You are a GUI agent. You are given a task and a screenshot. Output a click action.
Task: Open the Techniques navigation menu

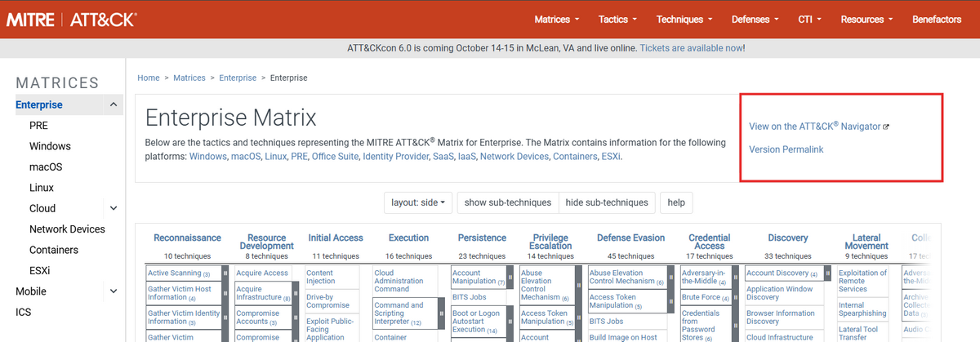684,19
